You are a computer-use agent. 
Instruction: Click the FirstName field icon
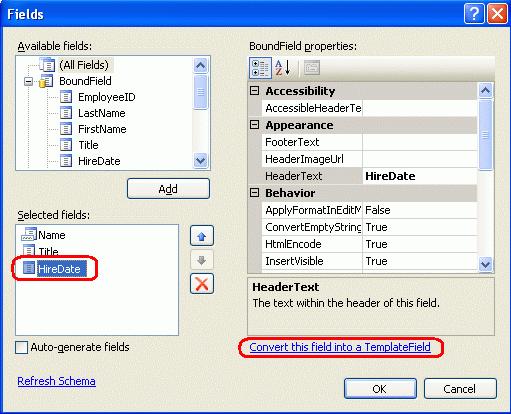point(66,129)
